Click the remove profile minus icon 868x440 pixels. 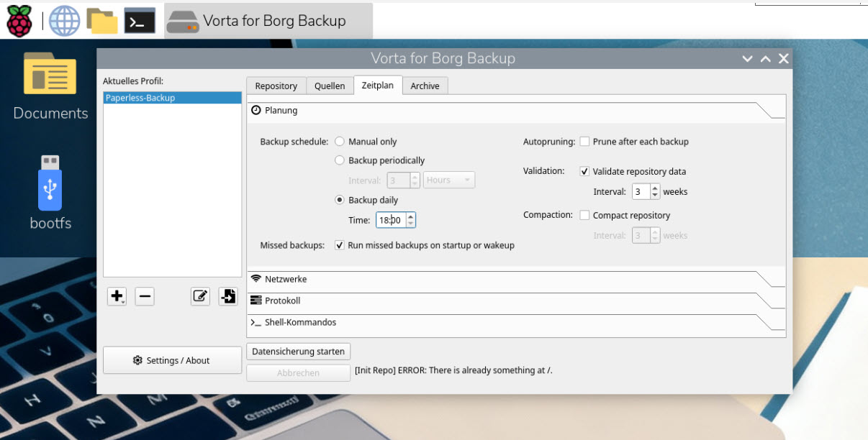(x=145, y=296)
